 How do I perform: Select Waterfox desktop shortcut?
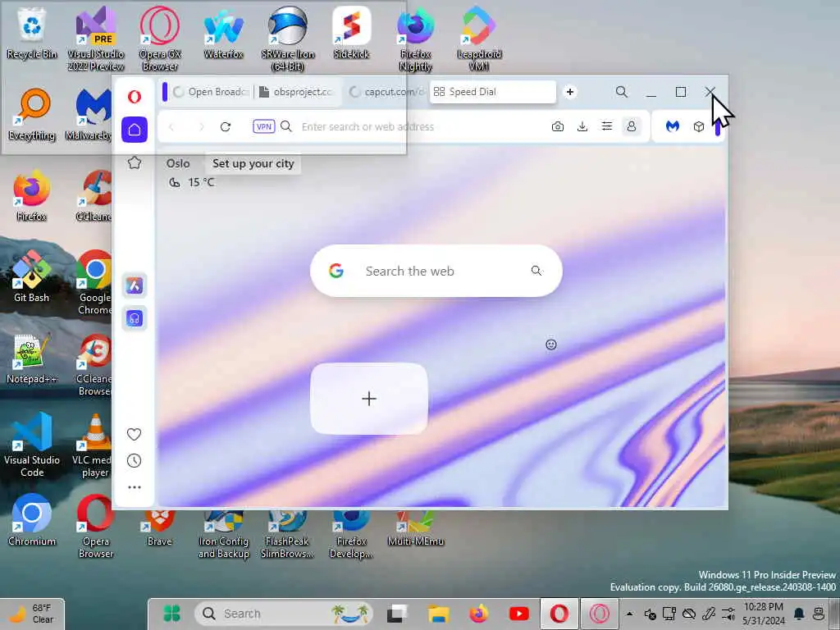223,34
